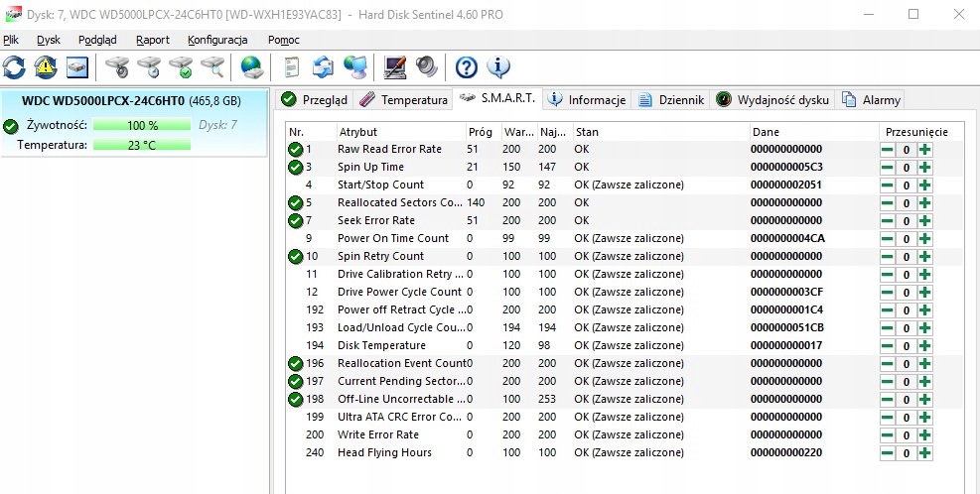Viewport: 980px width, 494px height.
Task: Switch to the Informacje tab
Action: tap(586, 100)
